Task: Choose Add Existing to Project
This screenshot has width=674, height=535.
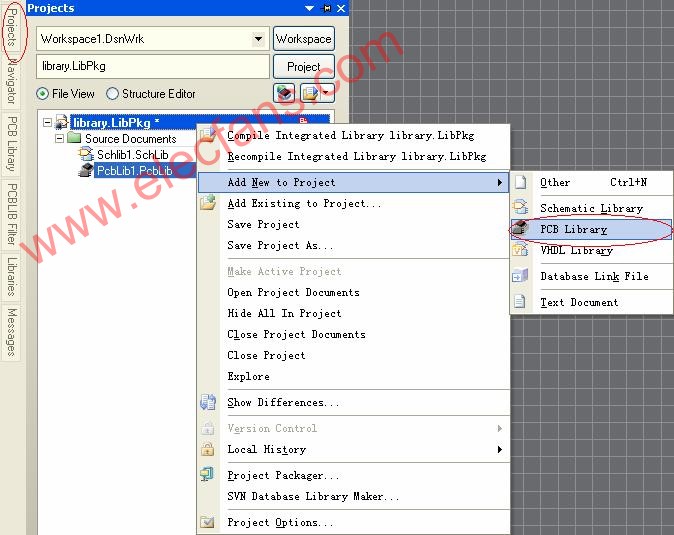Action: point(353,203)
